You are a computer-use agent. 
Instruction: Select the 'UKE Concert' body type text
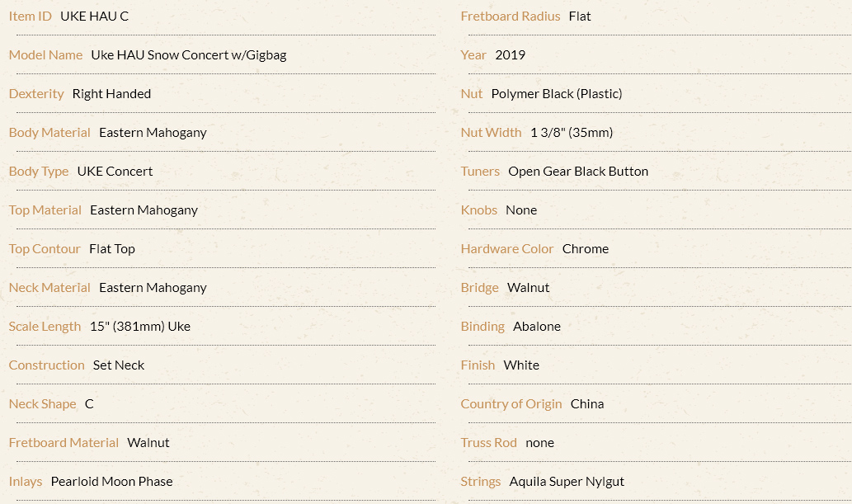tap(115, 172)
